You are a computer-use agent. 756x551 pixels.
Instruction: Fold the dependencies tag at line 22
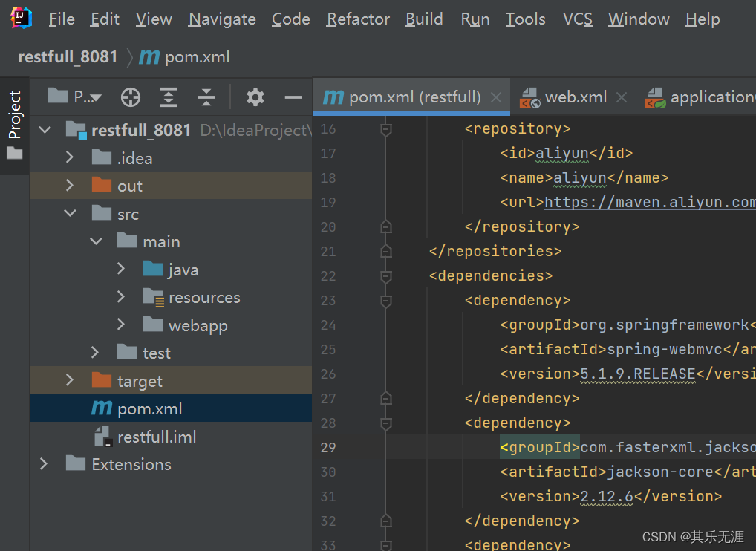click(x=385, y=276)
